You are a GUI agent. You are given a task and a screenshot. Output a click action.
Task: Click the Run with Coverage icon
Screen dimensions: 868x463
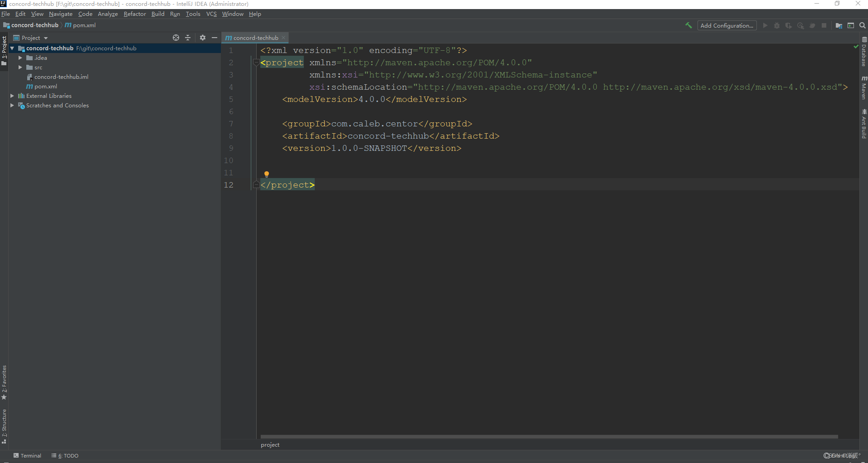tap(789, 25)
